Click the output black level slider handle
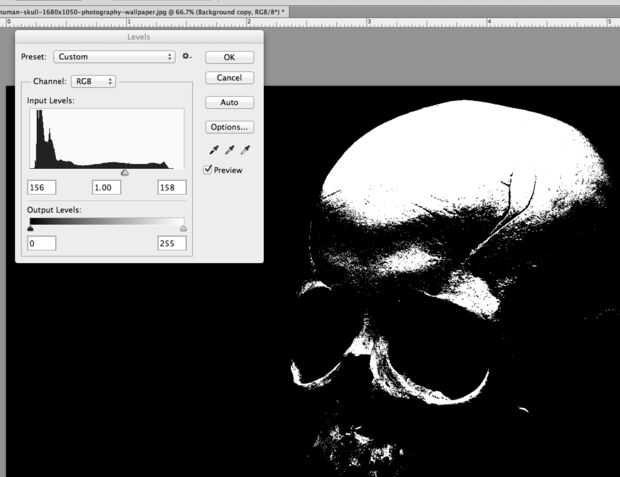The height and width of the screenshot is (477, 620). coord(31,228)
